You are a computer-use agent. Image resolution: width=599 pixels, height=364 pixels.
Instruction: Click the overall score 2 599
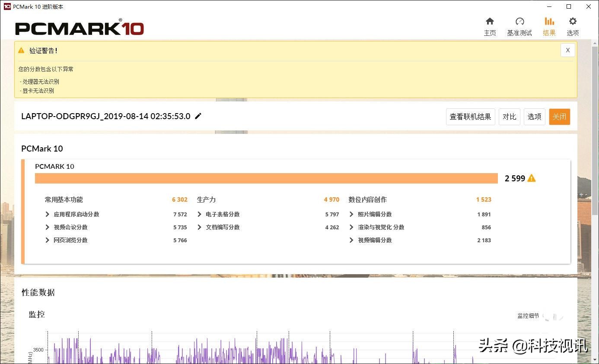click(x=515, y=178)
